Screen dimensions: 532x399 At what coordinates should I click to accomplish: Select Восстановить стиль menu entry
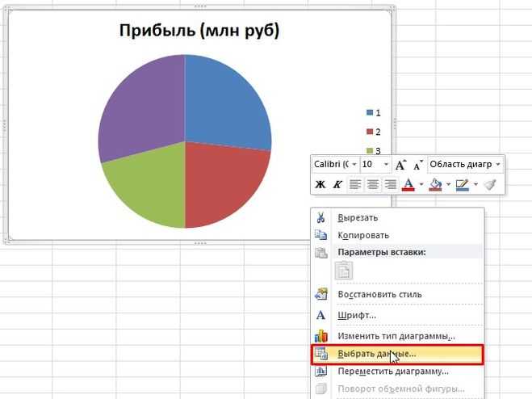pyautogui.click(x=397, y=294)
